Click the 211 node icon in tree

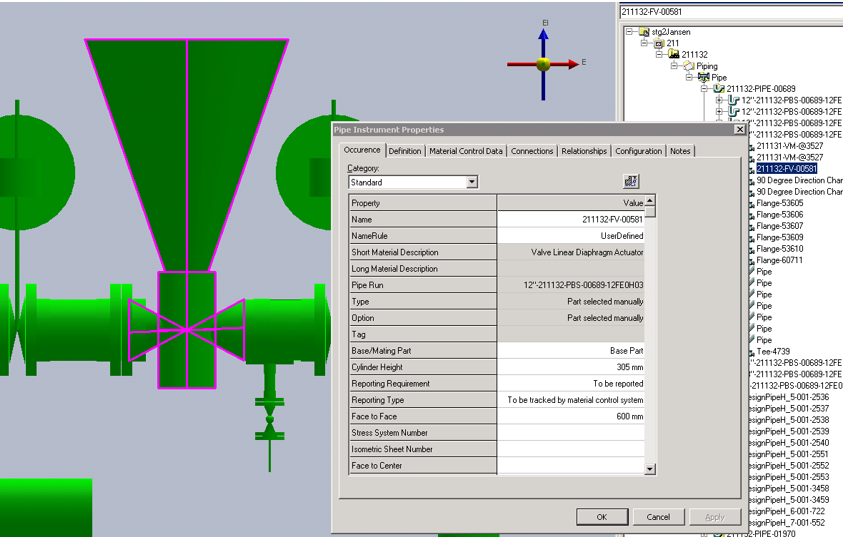(658, 44)
